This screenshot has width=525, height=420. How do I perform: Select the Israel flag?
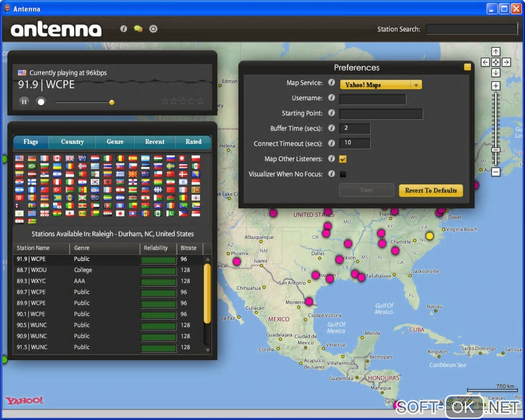coord(183,182)
